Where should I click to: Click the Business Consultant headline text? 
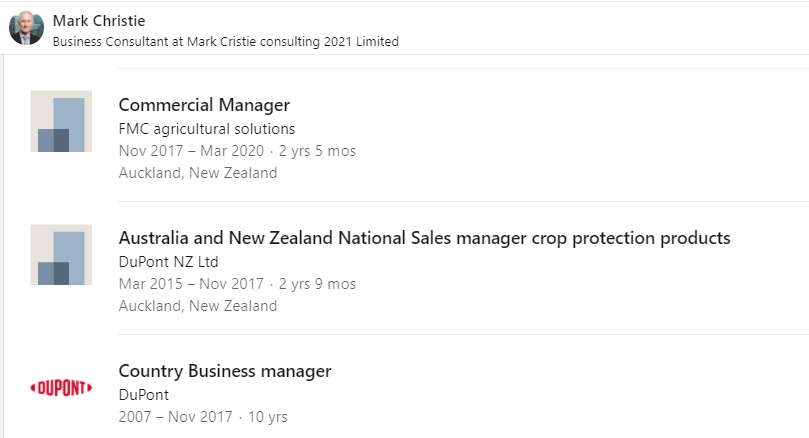click(x=225, y=42)
